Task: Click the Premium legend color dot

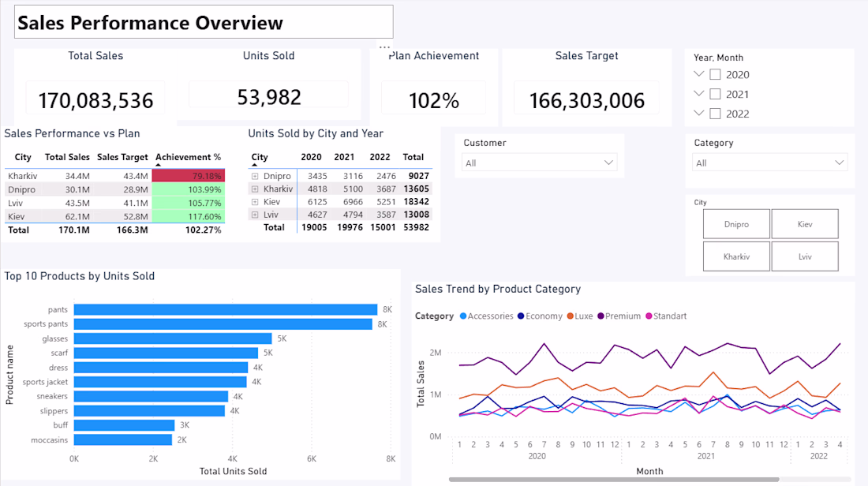Action: (x=600, y=316)
